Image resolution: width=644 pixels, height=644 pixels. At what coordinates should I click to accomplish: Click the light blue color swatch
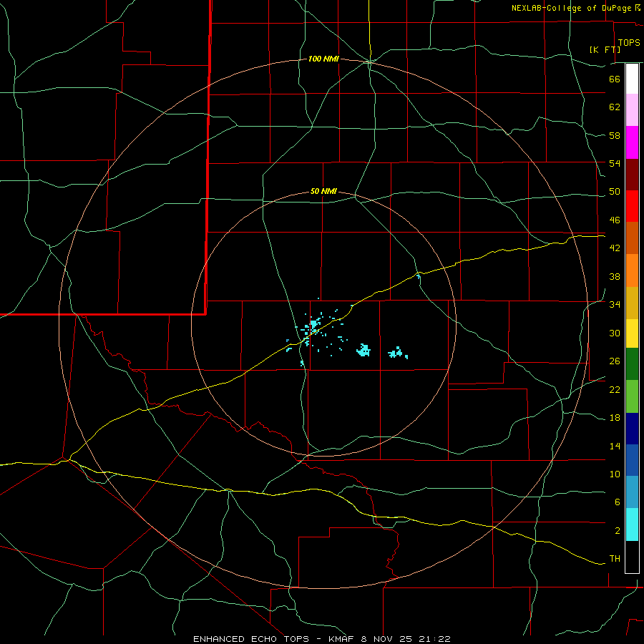[x=632, y=492]
